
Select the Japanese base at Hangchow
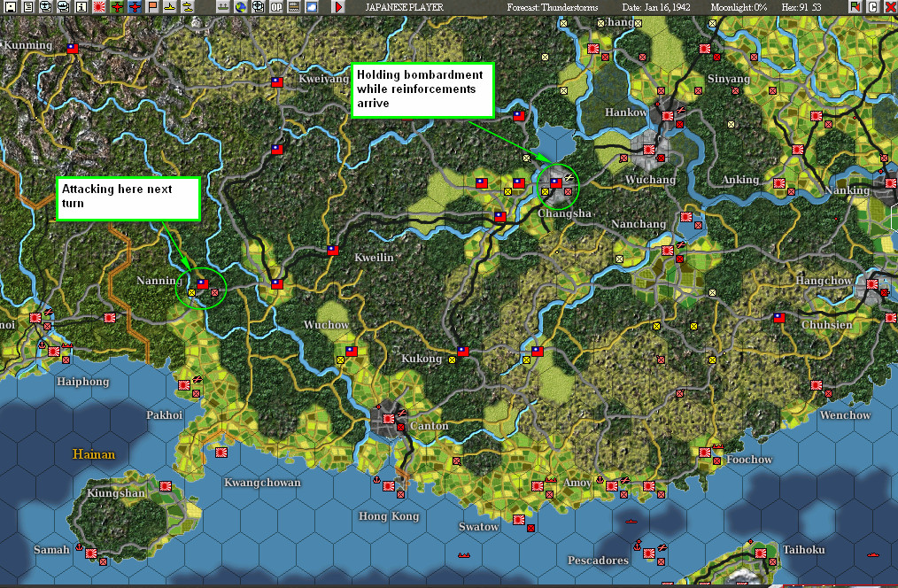point(872,284)
